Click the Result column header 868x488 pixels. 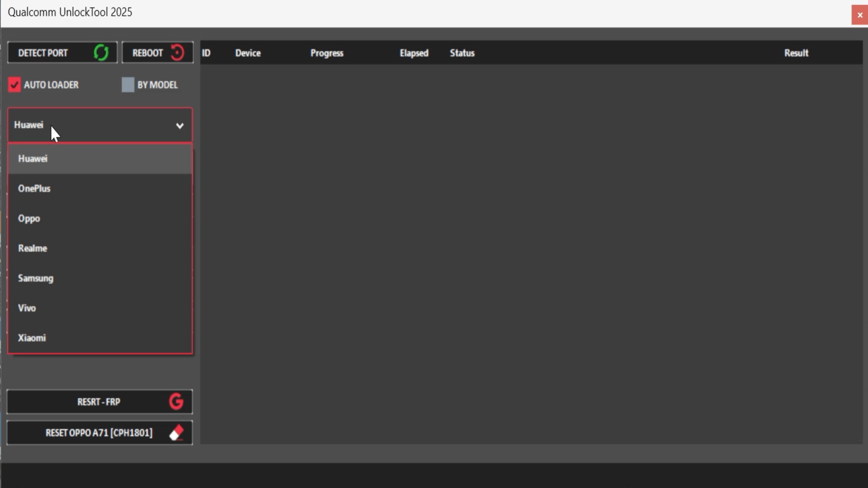click(796, 53)
